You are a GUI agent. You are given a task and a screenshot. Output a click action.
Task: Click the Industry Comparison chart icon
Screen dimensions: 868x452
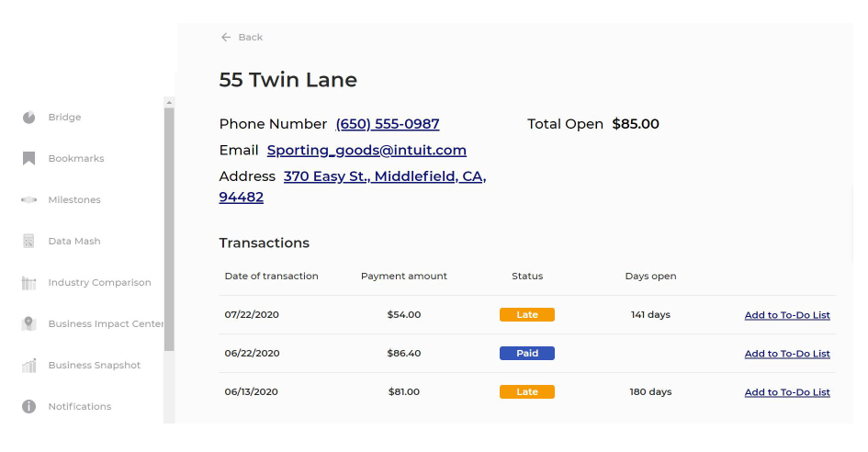click(29, 283)
